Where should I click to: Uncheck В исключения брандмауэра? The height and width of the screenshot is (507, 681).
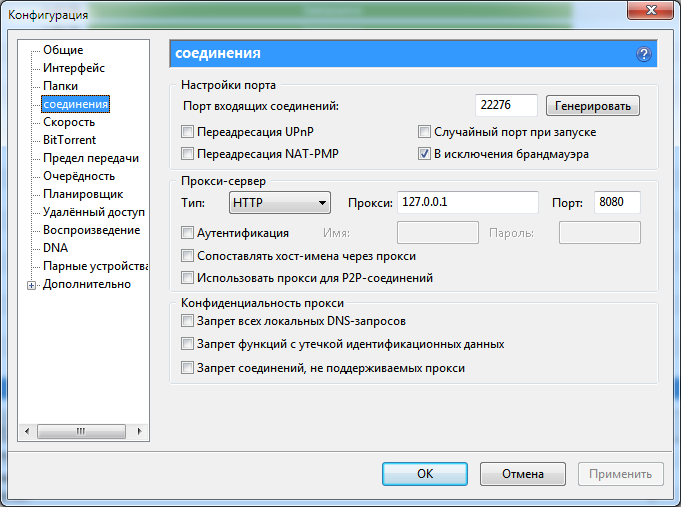point(424,153)
